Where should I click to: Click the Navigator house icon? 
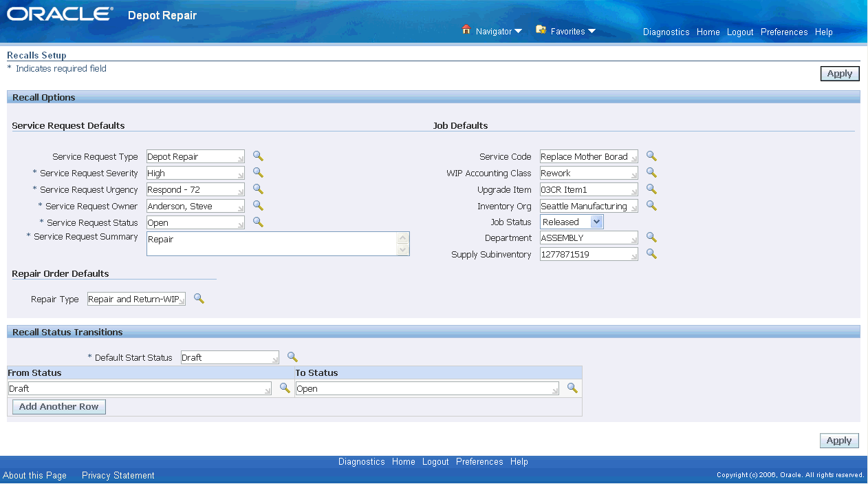click(466, 30)
